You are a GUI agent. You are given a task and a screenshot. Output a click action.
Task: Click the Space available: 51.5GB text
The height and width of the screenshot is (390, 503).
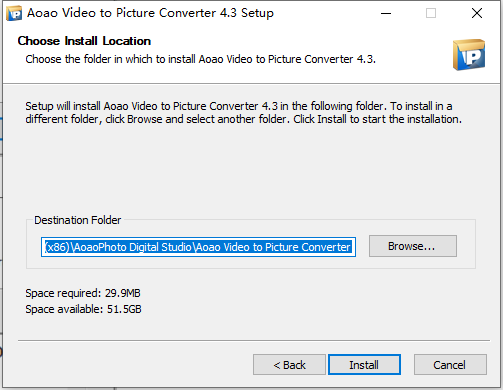coord(83,309)
